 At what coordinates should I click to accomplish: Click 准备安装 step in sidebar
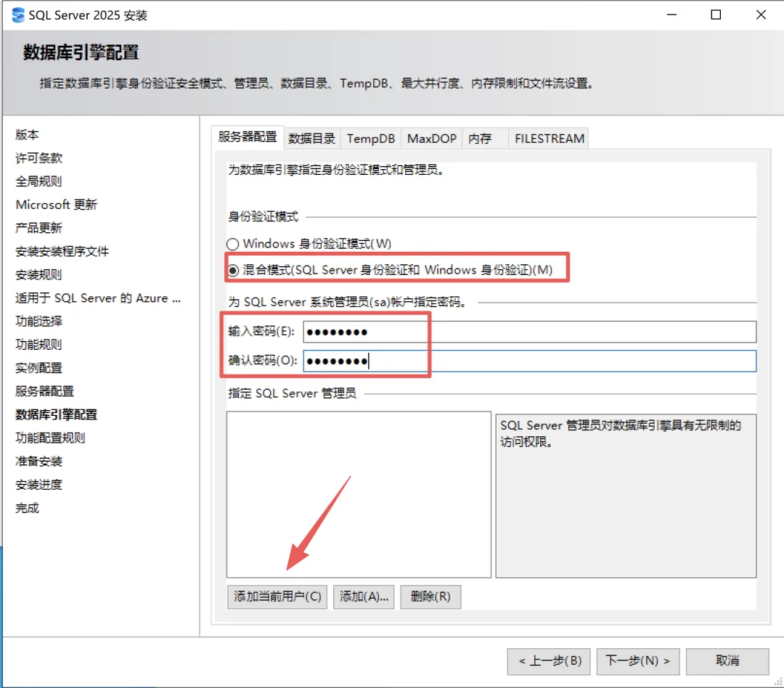(39, 462)
